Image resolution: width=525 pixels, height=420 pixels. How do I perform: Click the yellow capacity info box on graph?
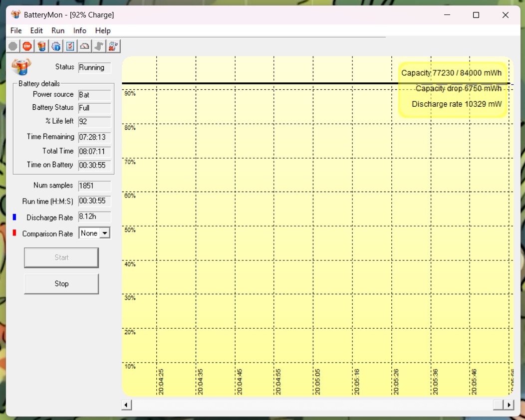[x=453, y=90]
